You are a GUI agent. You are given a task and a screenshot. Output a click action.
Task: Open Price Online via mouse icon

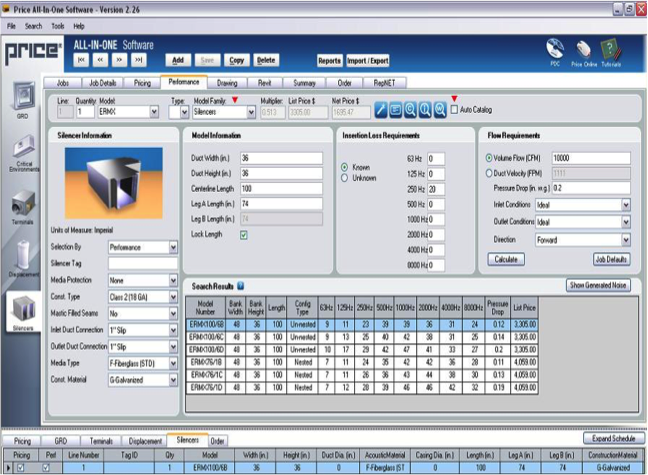click(584, 53)
